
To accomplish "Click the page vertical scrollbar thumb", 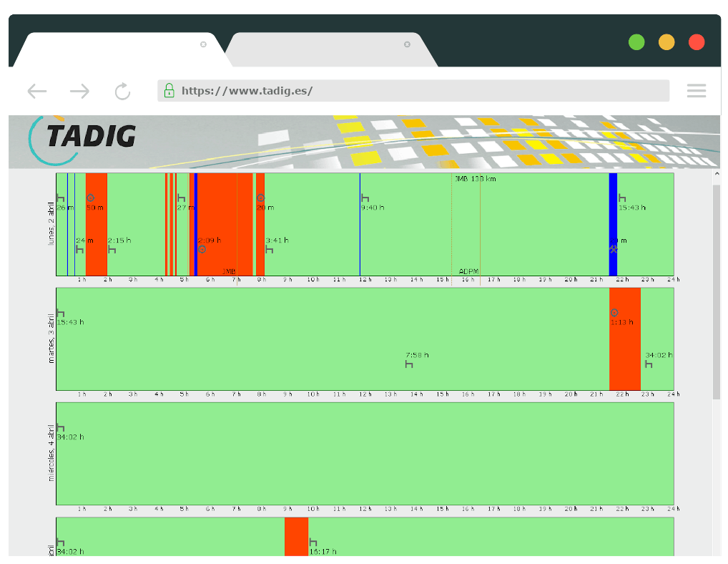I will click(717, 291).
